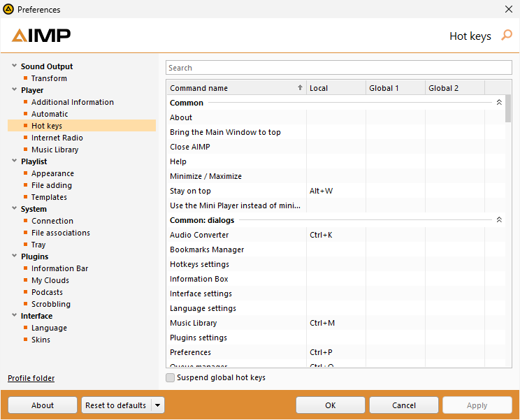Select the About command row
520x420 pixels.
335,117
